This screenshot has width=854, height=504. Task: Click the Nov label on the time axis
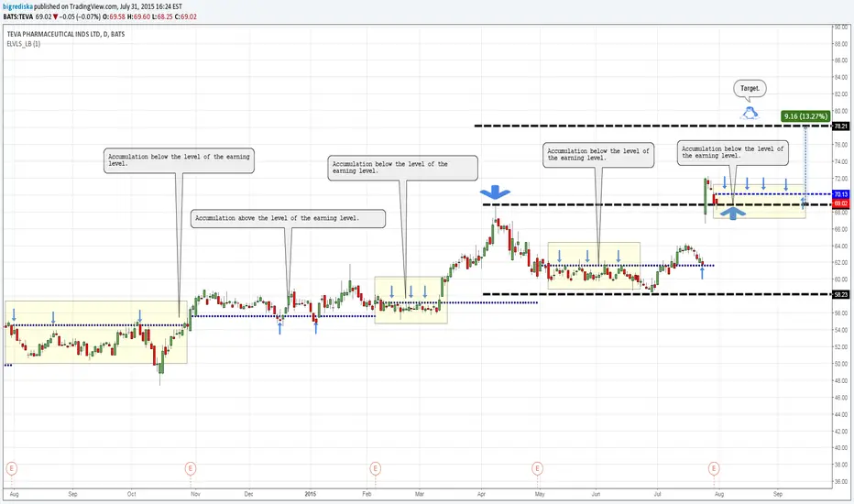coord(195,494)
